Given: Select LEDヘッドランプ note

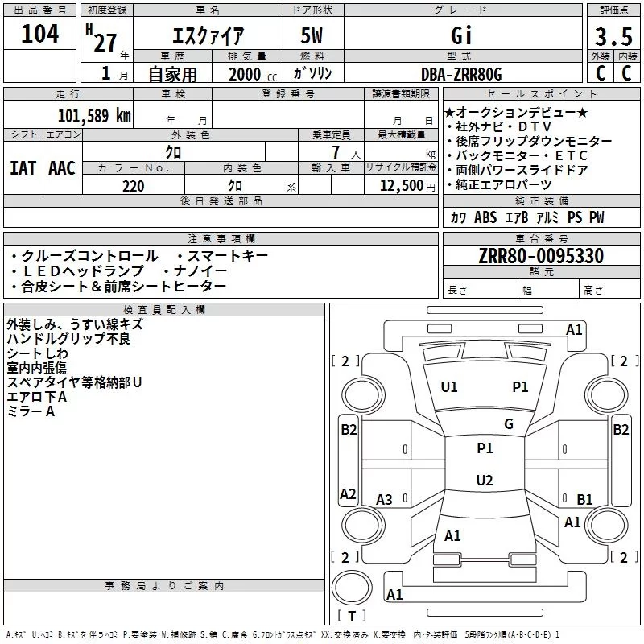Looking at the screenshot, I should point(77,270).
